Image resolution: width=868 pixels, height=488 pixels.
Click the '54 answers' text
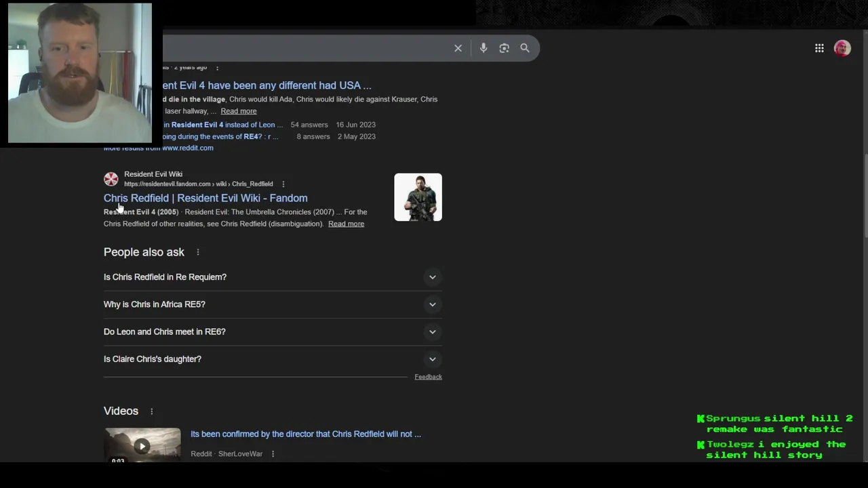coord(309,125)
